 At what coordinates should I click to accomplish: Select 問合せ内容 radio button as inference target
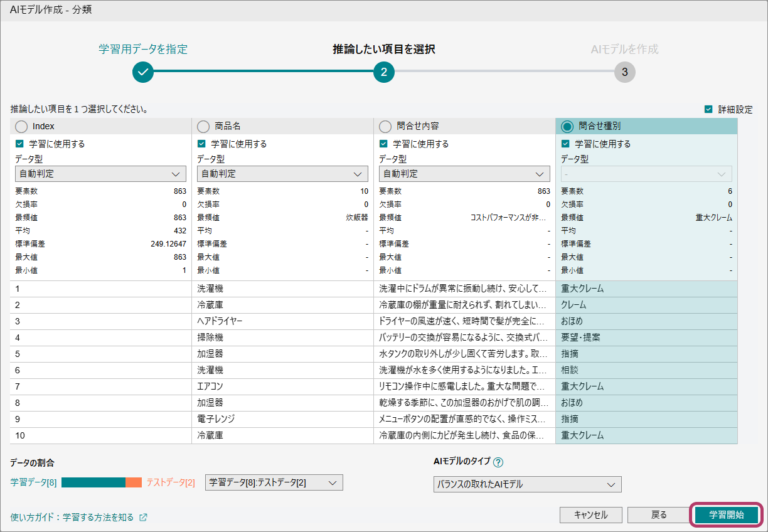385,126
